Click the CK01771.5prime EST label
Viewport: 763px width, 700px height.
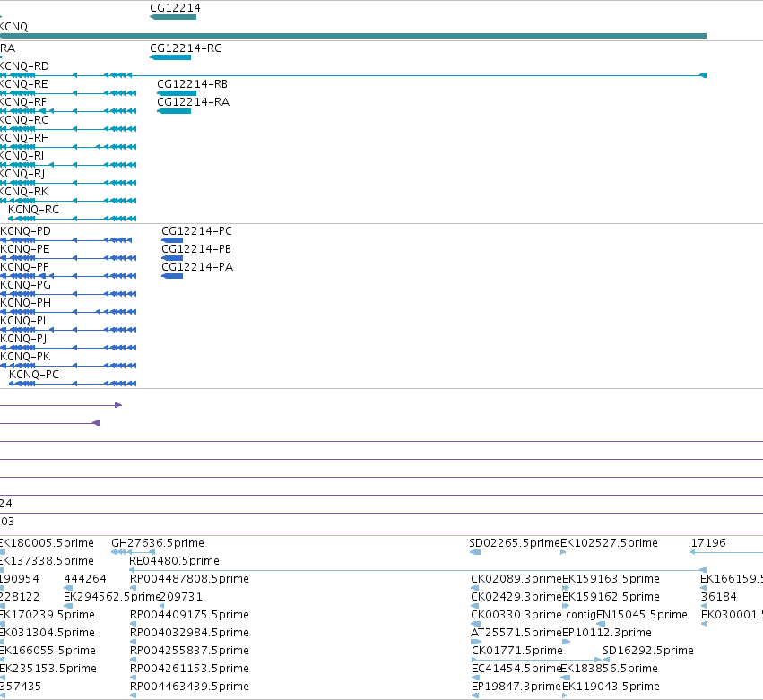click(x=517, y=651)
